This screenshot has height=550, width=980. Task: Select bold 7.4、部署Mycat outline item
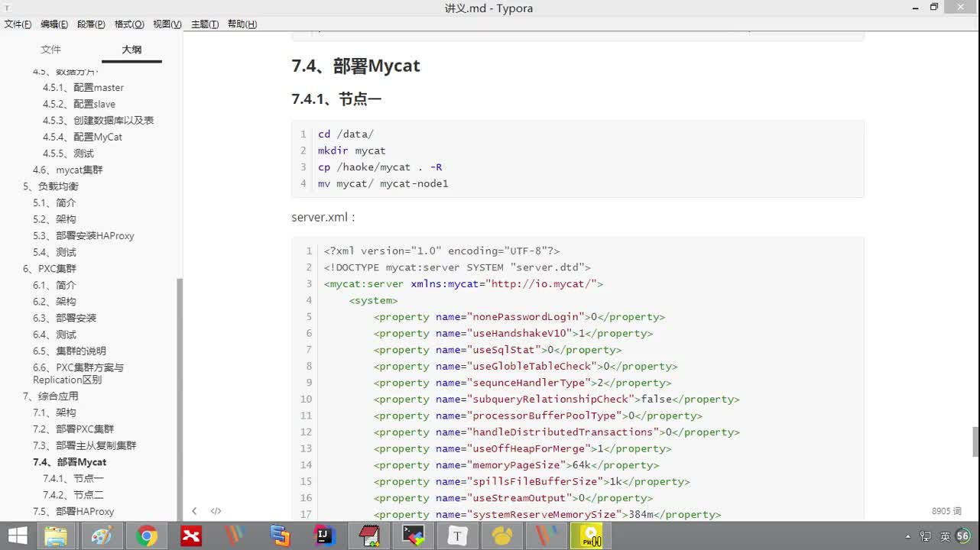click(x=70, y=462)
